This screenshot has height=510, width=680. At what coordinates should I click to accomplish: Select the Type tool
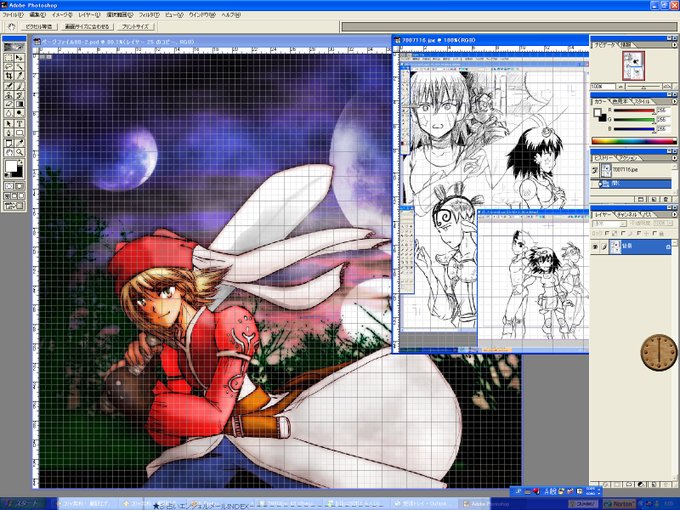pos(19,124)
